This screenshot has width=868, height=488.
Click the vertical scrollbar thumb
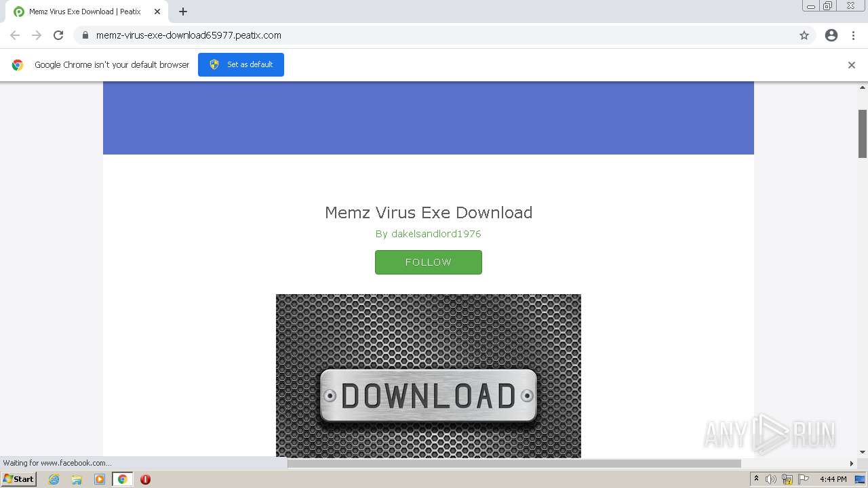pos(863,133)
